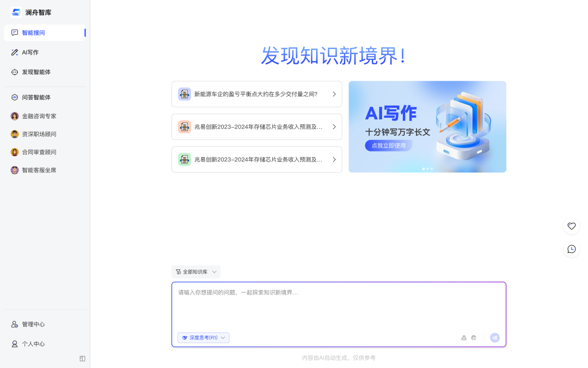Viewport: 588px width, 368px height.
Task: Open the 新能源车企的盈亏平衡点 suggested question
Action: click(x=256, y=94)
